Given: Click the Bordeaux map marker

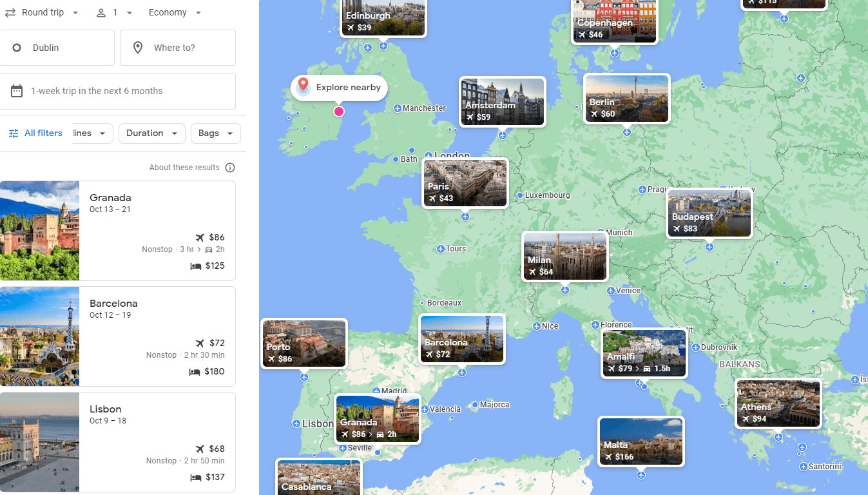Looking at the screenshot, I should click(x=422, y=303).
